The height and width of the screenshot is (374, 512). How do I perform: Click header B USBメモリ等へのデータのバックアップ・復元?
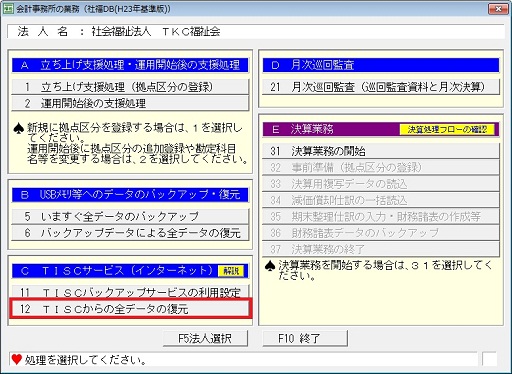[130, 195]
